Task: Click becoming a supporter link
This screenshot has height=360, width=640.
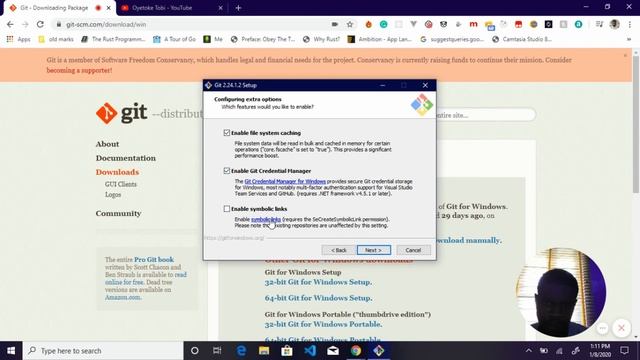Action: coord(79,70)
